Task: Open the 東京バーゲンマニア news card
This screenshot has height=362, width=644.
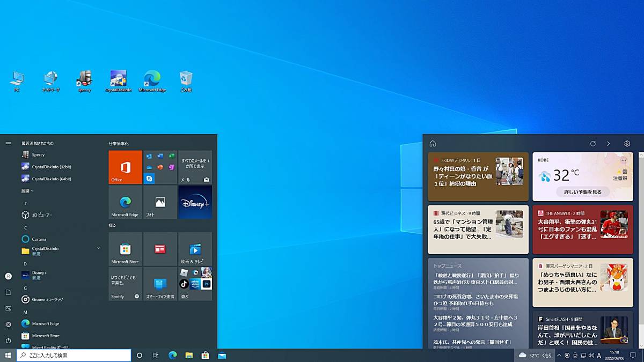Action: (x=583, y=283)
